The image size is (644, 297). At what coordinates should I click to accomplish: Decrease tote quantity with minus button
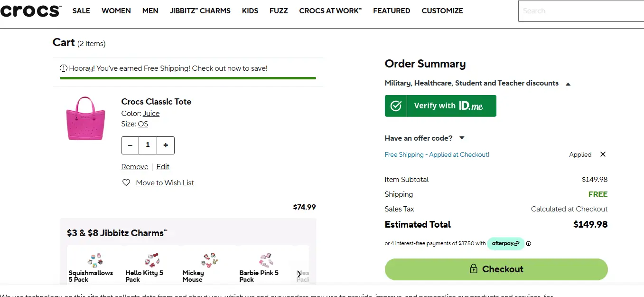tap(130, 145)
